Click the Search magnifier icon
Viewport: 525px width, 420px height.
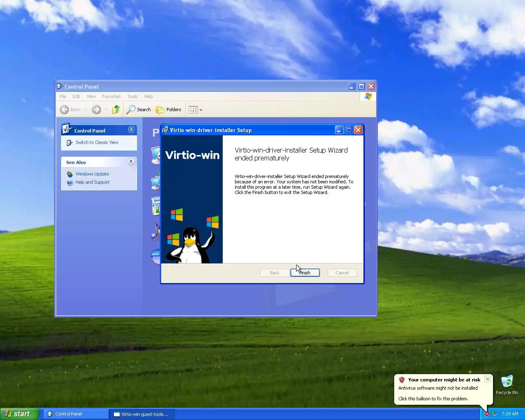coord(130,110)
